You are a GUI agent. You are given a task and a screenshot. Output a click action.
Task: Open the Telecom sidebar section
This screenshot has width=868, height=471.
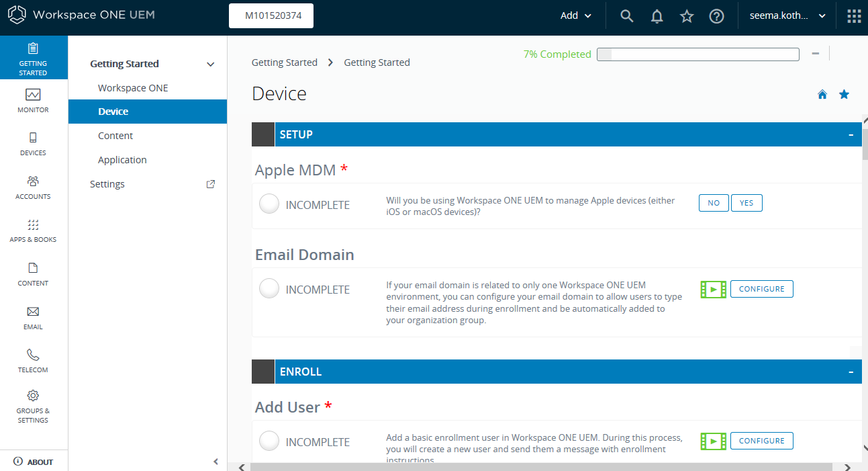(x=34, y=361)
